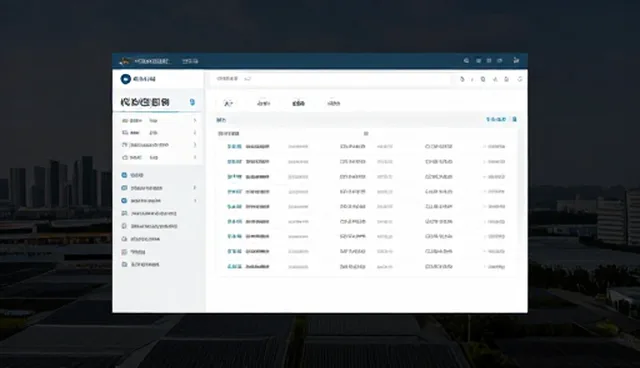640x368 pixels.
Task: Click the refresh icon at toolbar's far right
Action: (x=520, y=79)
